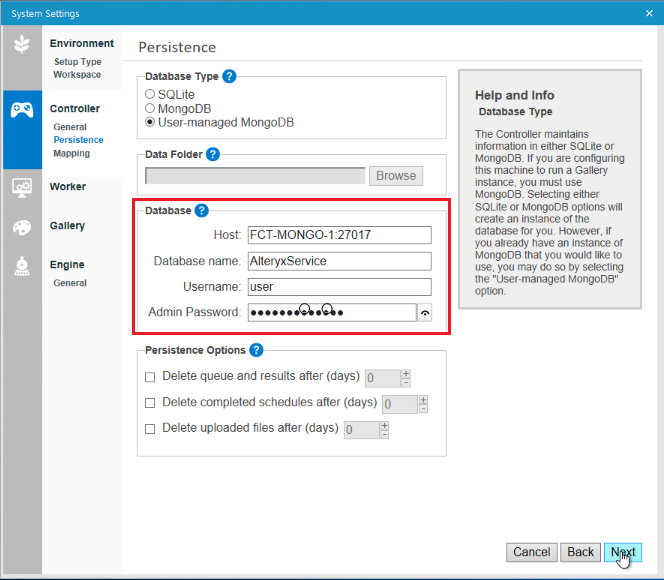Image resolution: width=664 pixels, height=580 pixels.
Task: Open the Worker monitor-gears icon
Action: point(22,188)
